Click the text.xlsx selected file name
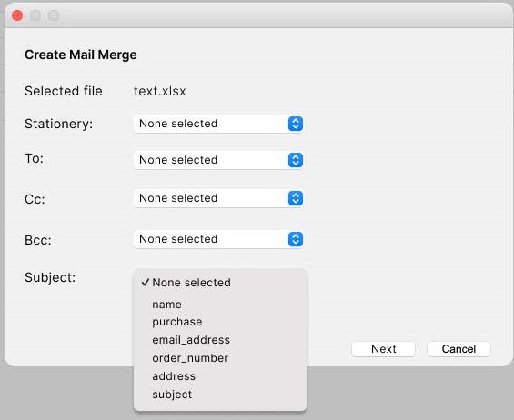Image resolution: width=514 pixels, height=420 pixels. click(159, 91)
